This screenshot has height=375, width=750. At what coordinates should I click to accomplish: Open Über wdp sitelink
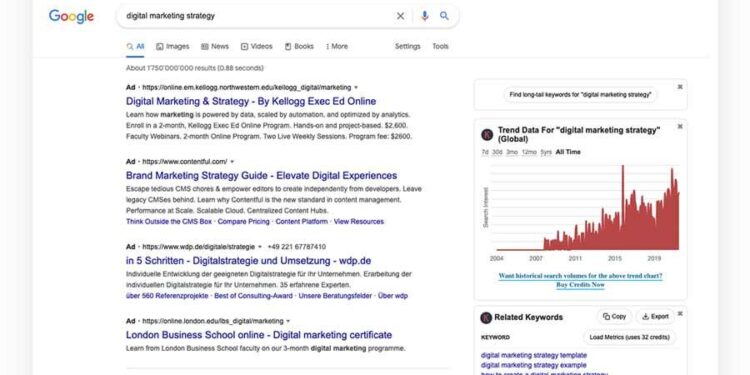393,296
